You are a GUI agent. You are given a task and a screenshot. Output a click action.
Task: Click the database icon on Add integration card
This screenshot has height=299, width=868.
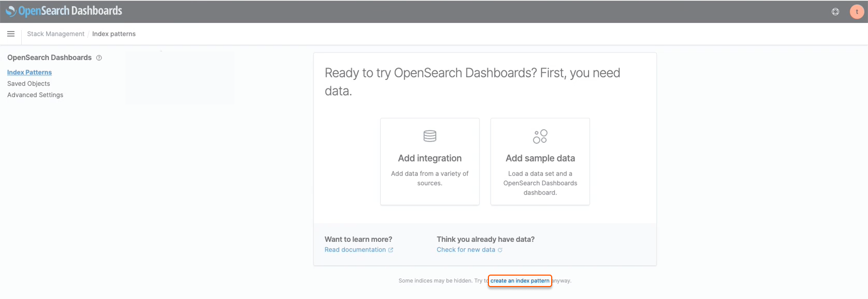click(x=430, y=136)
